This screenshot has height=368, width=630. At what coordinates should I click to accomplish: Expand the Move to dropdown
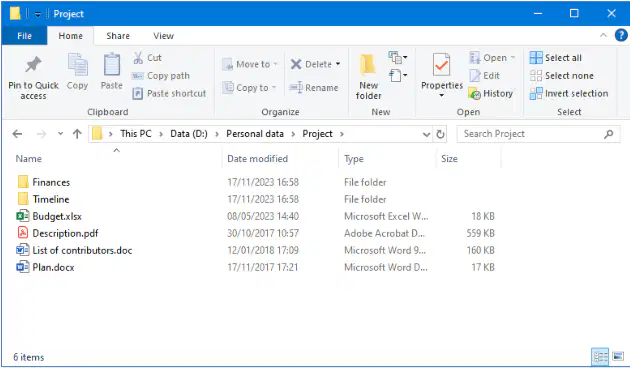click(x=276, y=64)
